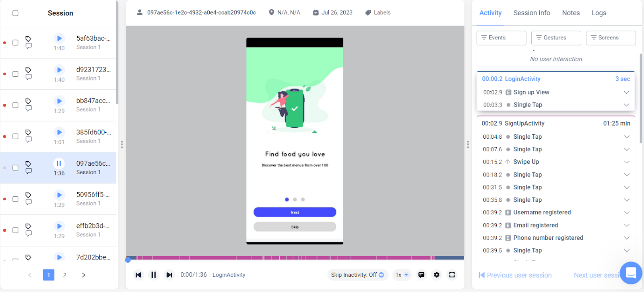Add a comment with the player note icon
This screenshot has width=644, height=292.
click(x=421, y=275)
